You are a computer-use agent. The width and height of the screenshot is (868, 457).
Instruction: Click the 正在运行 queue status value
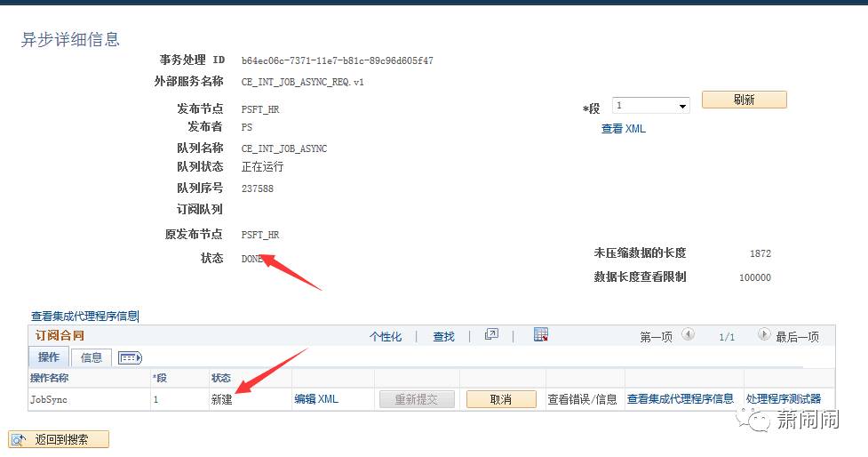262,167
